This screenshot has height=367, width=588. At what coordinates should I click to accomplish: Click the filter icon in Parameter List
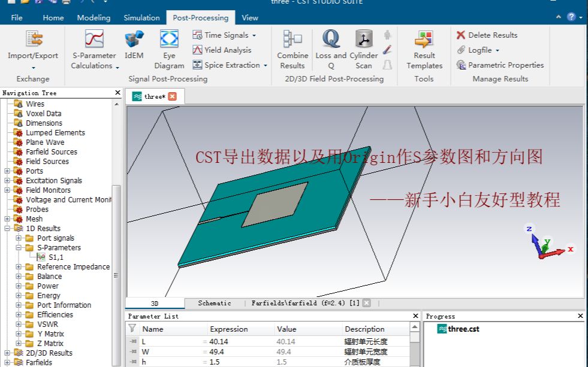coord(132,329)
